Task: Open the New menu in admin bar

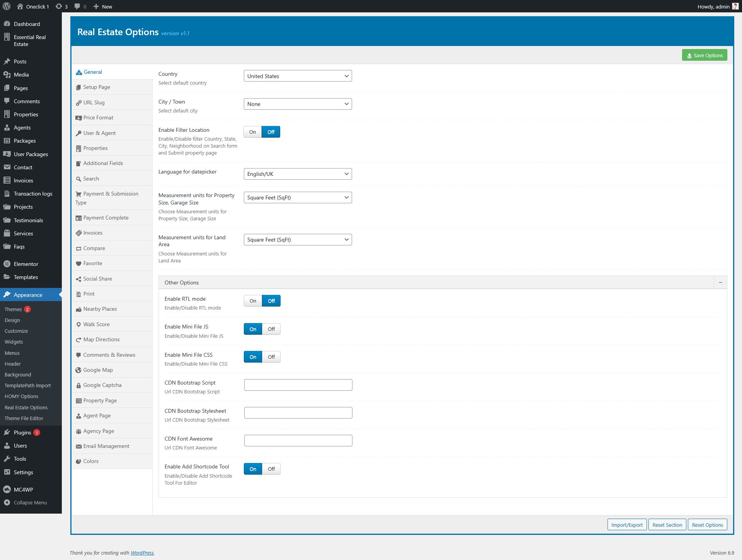Action: click(x=103, y=6)
